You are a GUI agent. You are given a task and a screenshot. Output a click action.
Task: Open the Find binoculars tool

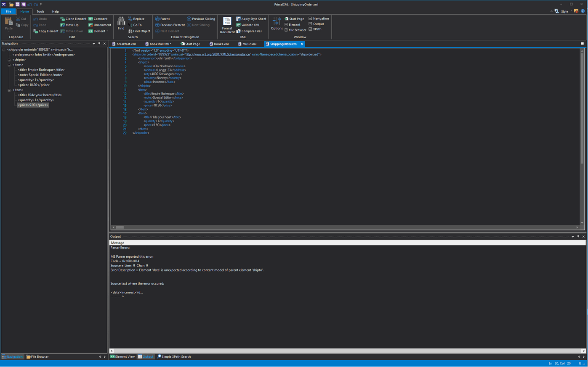pyautogui.click(x=121, y=24)
